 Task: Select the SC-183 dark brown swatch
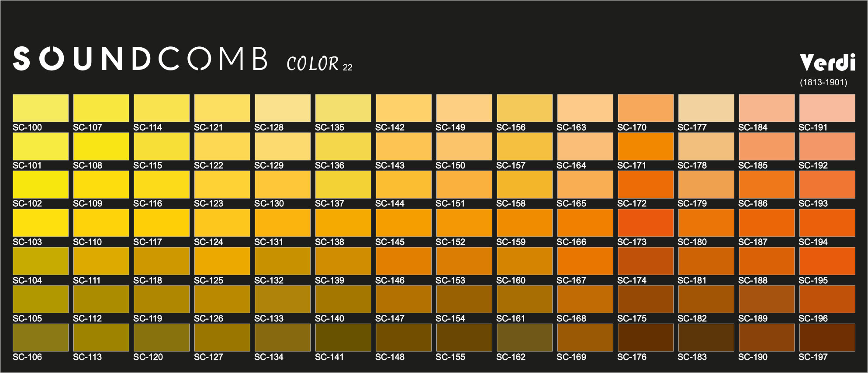coord(706,338)
